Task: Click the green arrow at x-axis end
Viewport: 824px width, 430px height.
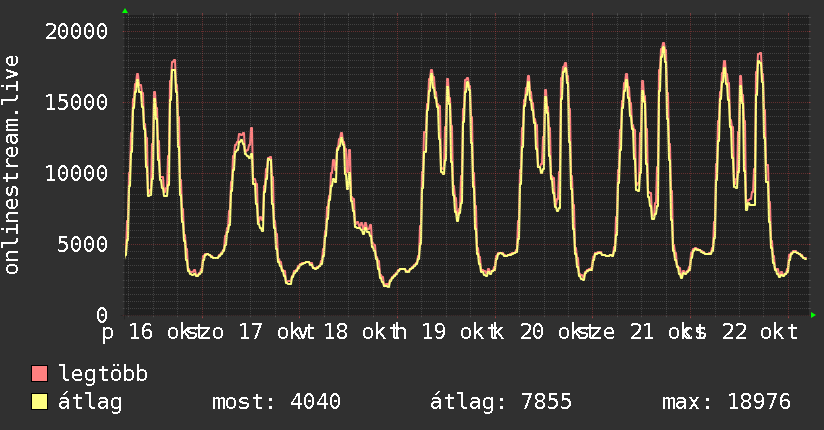Action: point(813,315)
